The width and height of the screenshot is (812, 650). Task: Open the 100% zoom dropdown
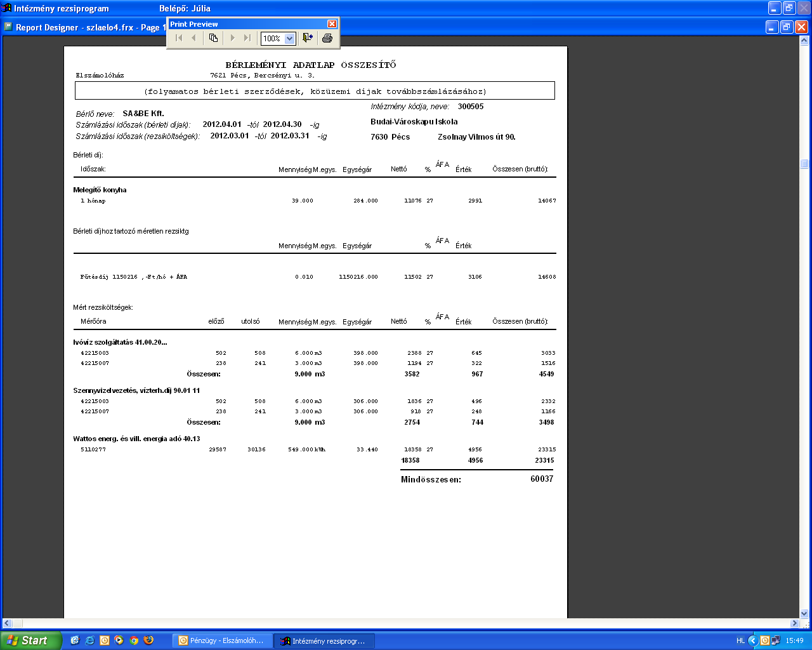coord(290,39)
